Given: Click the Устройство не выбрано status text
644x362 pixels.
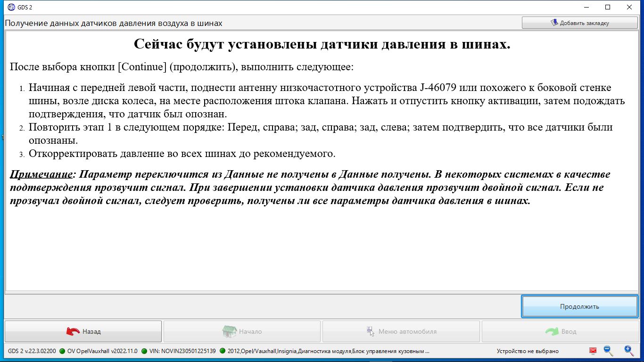Looking at the screenshot, I should (x=527, y=351).
